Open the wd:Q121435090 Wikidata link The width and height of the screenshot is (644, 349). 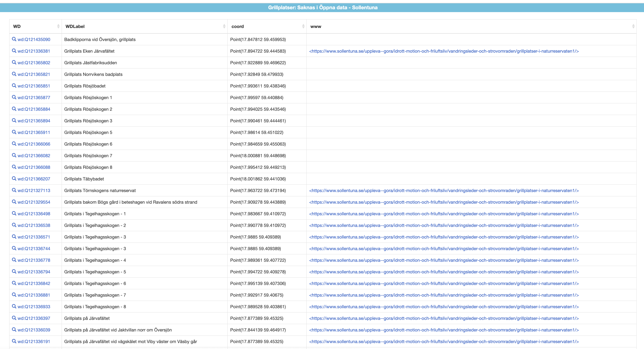click(x=33, y=39)
